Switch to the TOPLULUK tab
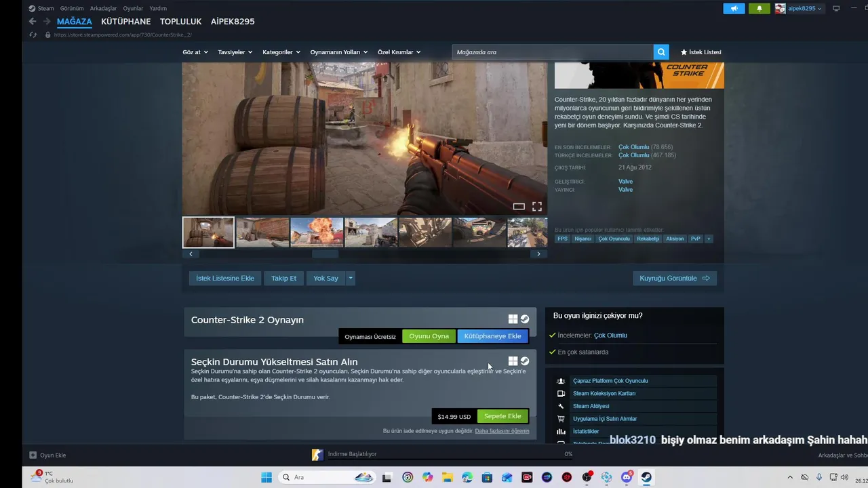The width and height of the screenshot is (868, 488). pos(181,22)
